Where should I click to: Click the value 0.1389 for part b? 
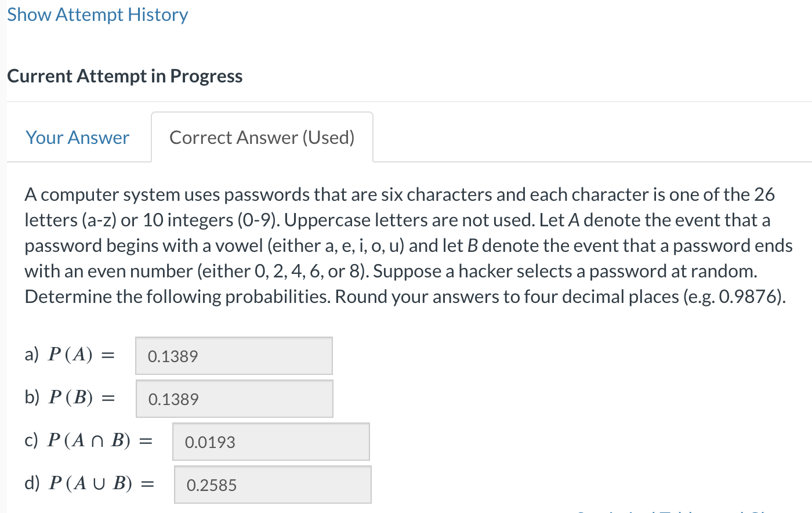tap(173, 399)
